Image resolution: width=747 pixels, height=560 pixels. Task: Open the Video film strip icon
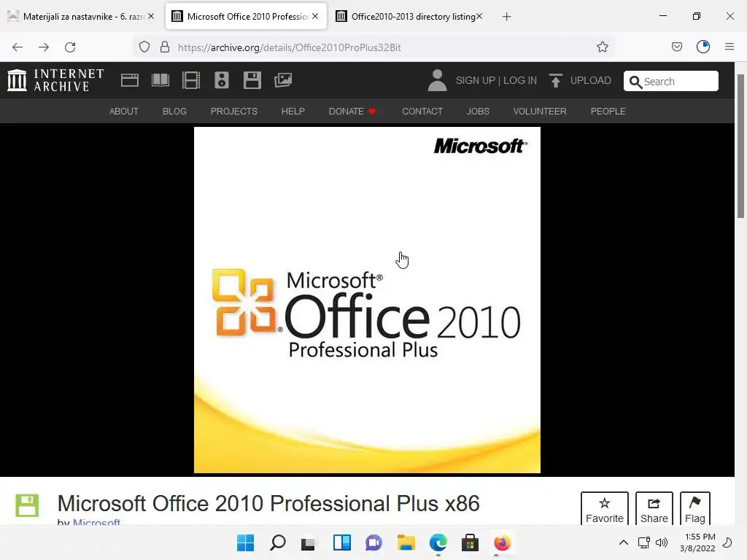191,80
